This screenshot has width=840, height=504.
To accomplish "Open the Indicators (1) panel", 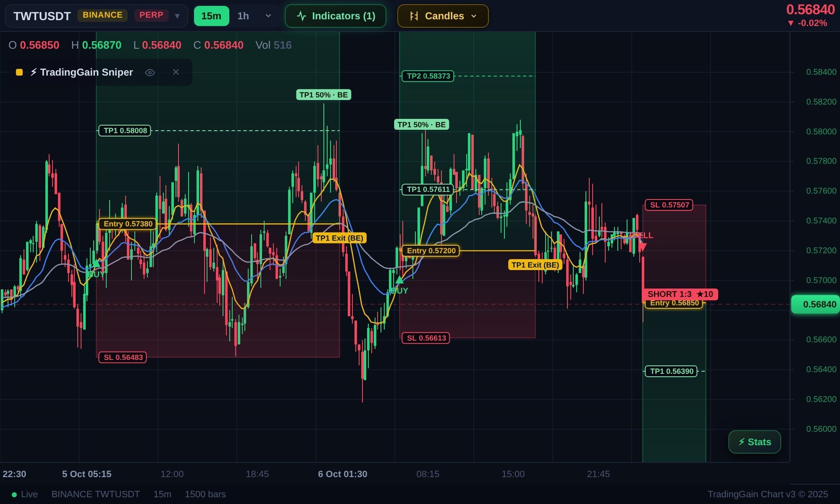I will 336,16.
